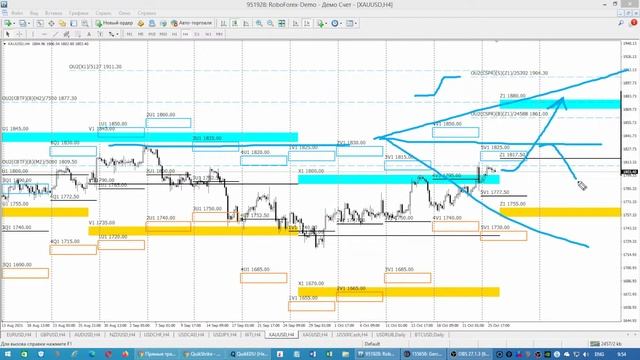The width and height of the screenshot is (640, 360).
Task: Tile chart windows
Action: (x=282, y=24)
